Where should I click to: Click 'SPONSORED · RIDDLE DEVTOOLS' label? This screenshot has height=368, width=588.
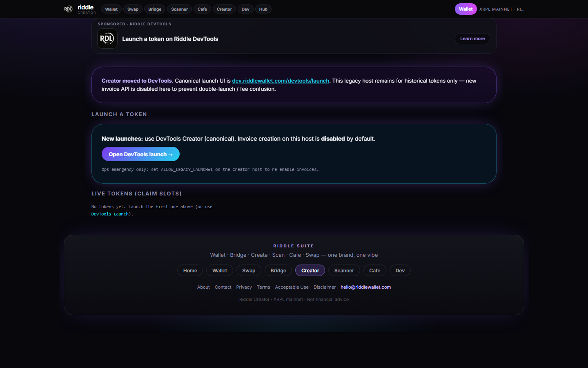135,24
